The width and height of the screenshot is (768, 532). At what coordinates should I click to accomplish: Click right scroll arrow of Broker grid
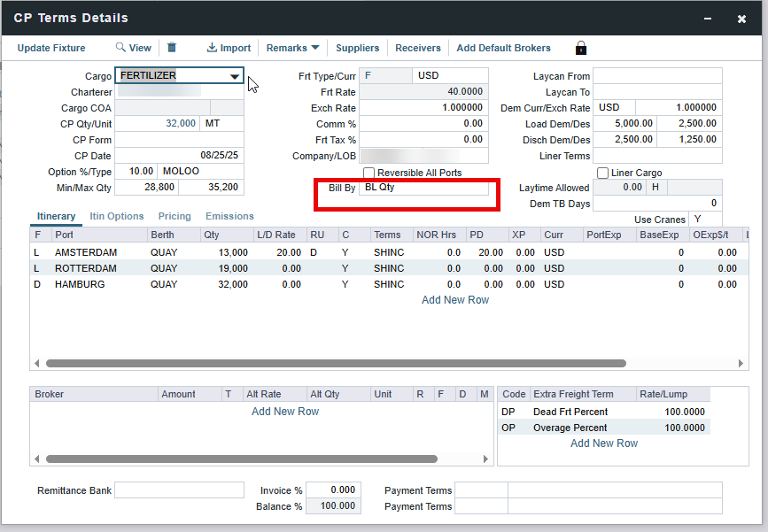(x=485, y=459)
